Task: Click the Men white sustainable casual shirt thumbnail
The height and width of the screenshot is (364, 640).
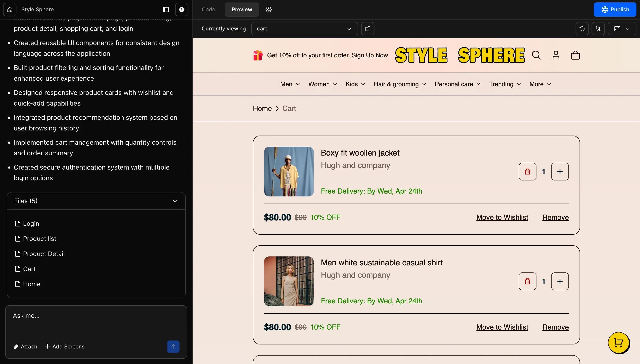Action: pyautogui.click(x=289, y=281)
